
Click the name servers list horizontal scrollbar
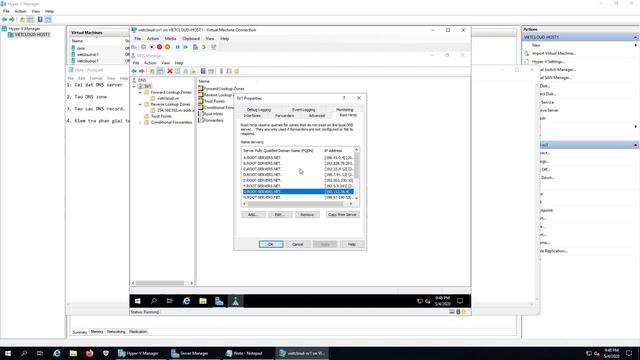(298, 204)
